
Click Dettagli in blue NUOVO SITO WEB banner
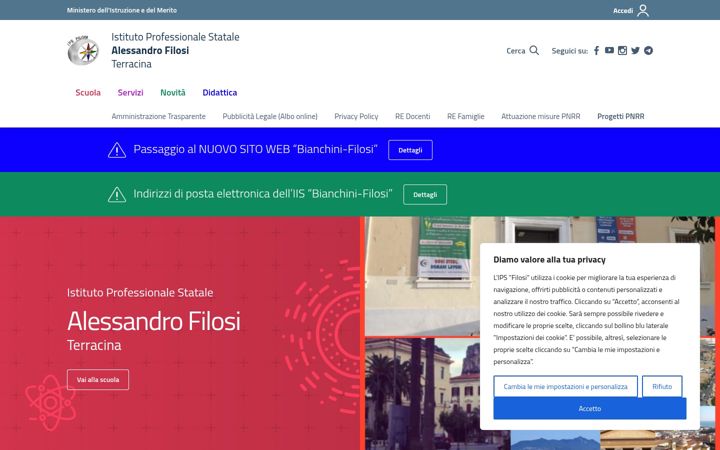(x=410, y=150)
